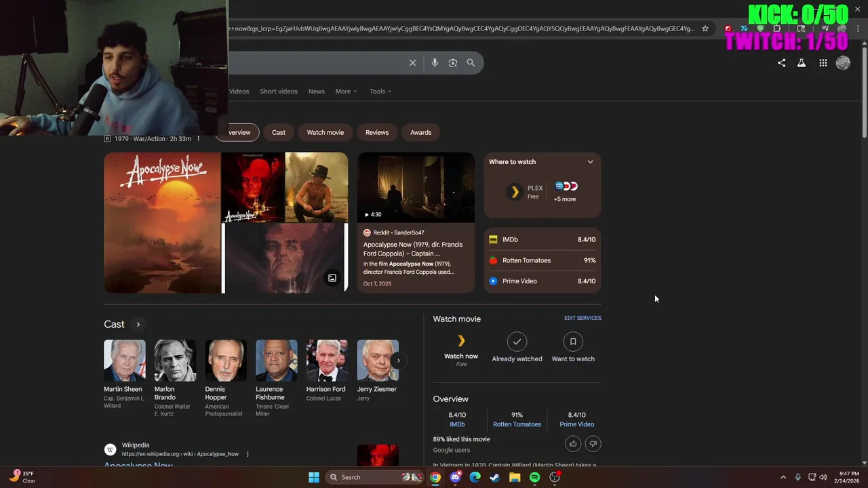Select the Awards chip
The width and height of the screenshot is (868, 488).
click(420, 132)
